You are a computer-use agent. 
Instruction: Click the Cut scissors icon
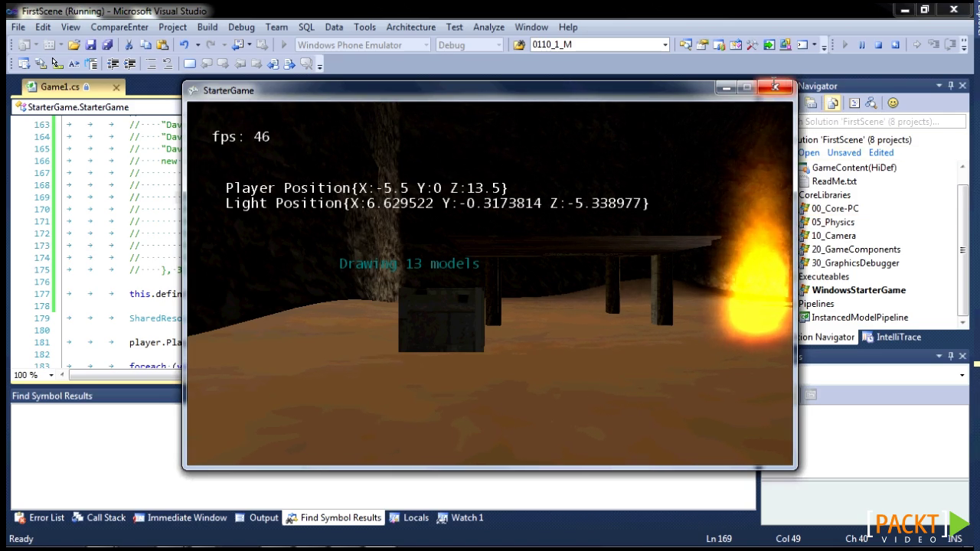coord(129,45)
